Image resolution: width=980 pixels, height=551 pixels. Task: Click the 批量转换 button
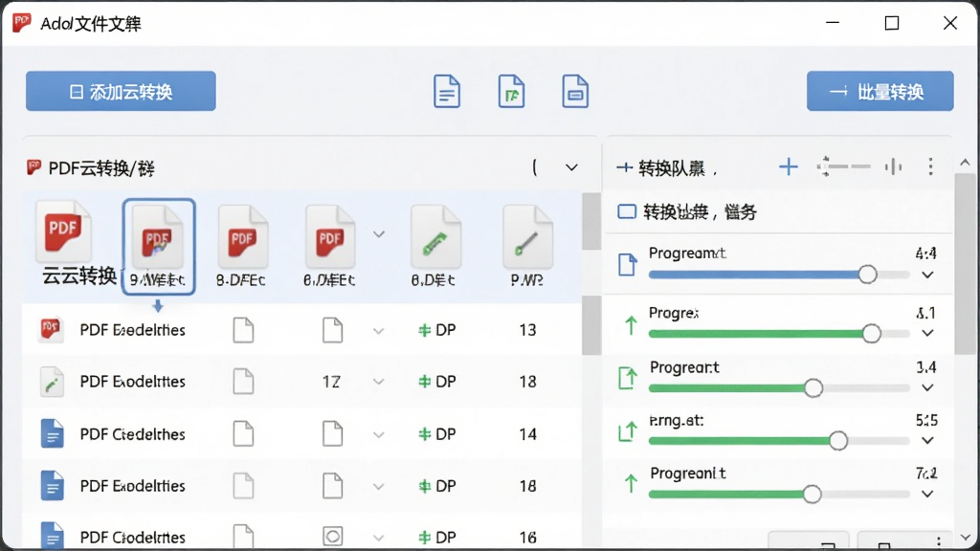880,91
